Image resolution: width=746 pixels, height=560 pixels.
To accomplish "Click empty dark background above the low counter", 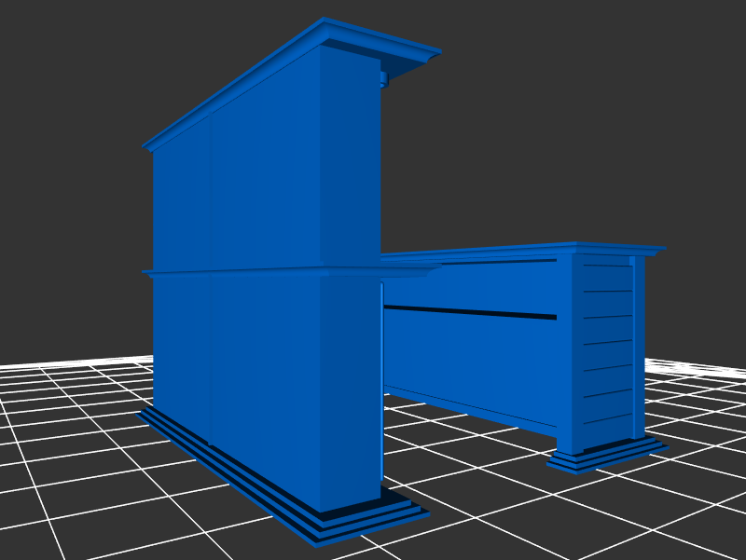I will tap(559, 140).
